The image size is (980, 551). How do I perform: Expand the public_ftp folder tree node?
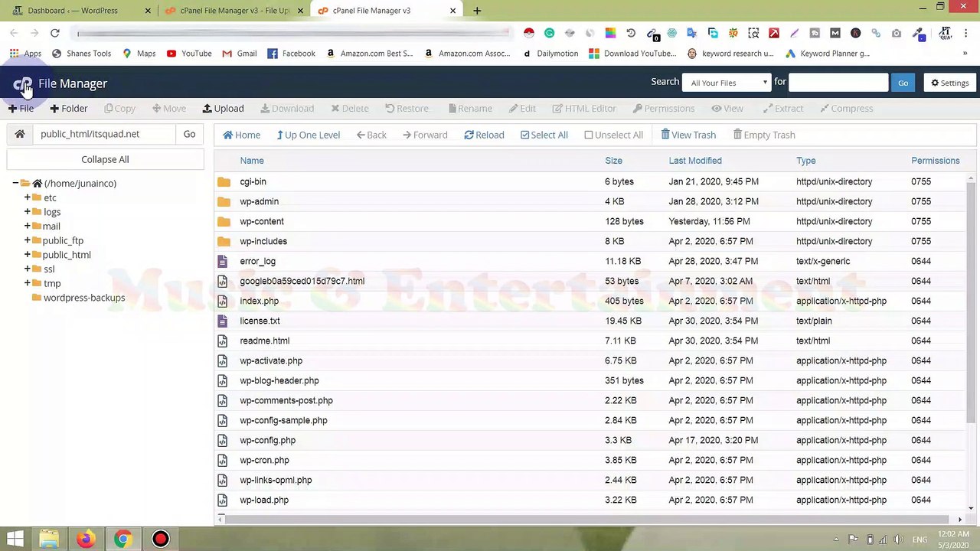pyautogui.click(x=28, y=240)
